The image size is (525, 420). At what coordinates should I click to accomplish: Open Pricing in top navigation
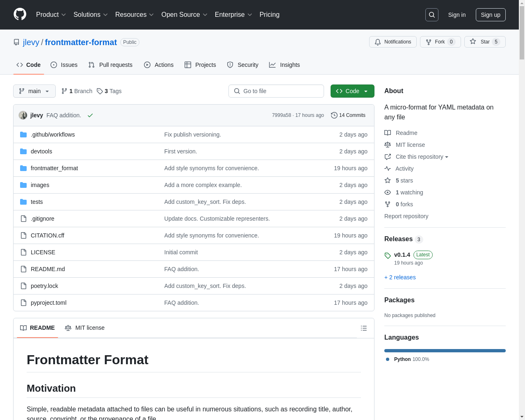click(269, 15)
